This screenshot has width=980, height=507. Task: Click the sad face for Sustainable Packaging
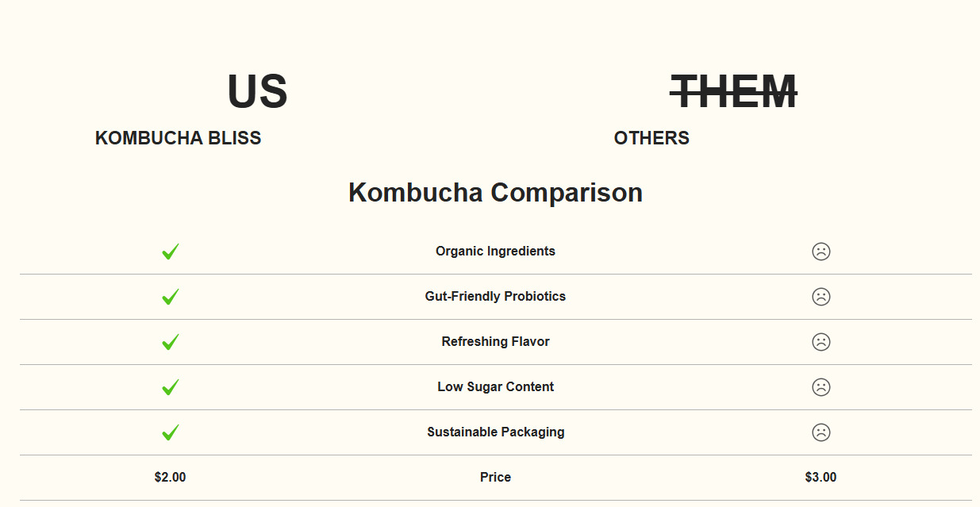[x=821, y=432]
